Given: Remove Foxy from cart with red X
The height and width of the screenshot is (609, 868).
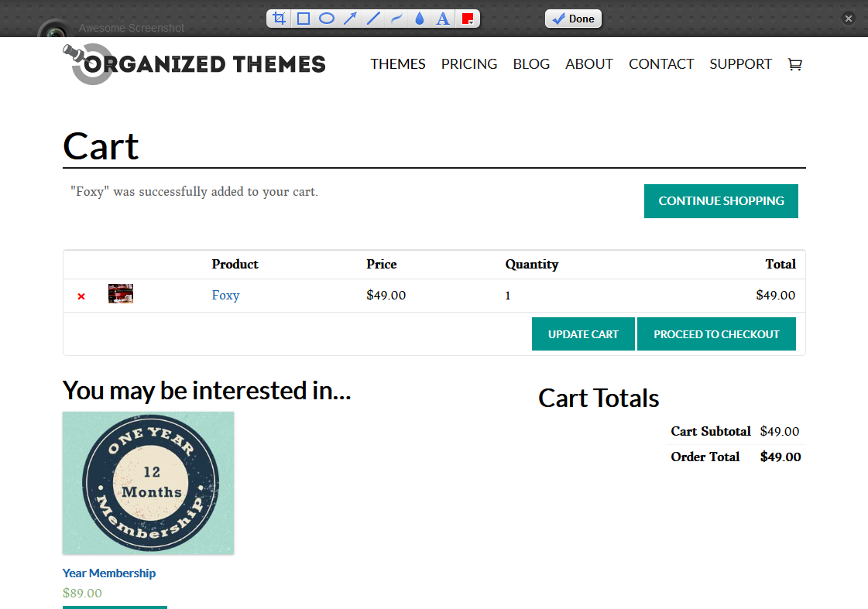Looking at the screenshot, I should [81, 296].
